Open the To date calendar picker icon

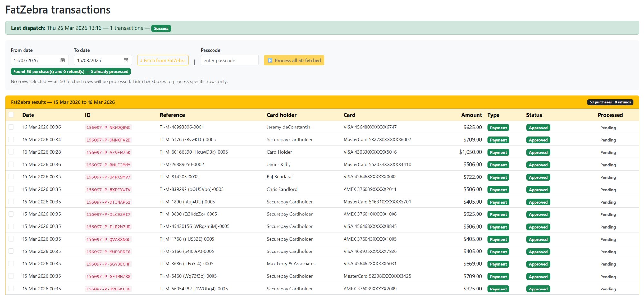pos(126,60)
